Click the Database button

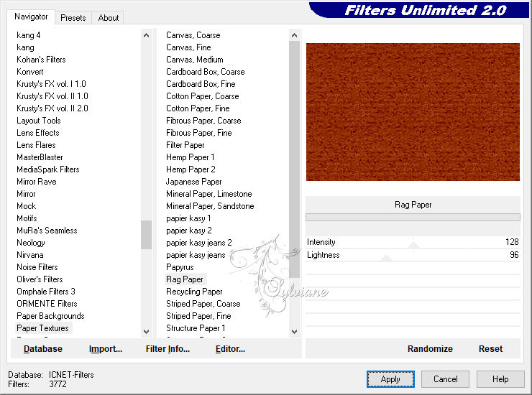click(x=43, y=349)
